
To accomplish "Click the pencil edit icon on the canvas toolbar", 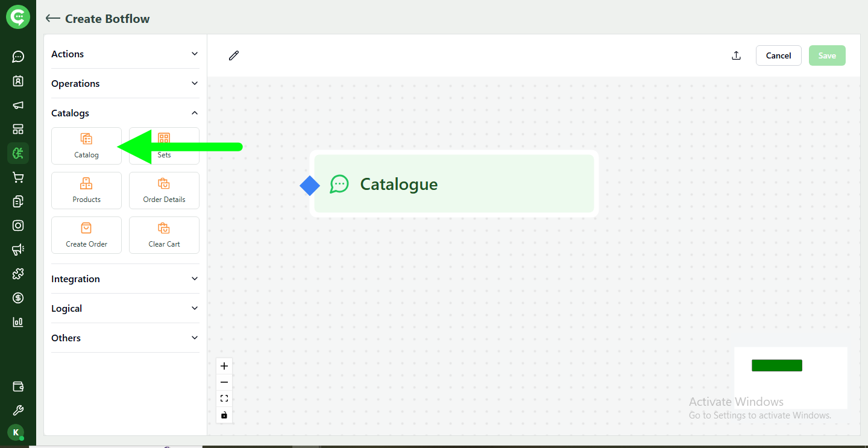I will click(233, 55).
